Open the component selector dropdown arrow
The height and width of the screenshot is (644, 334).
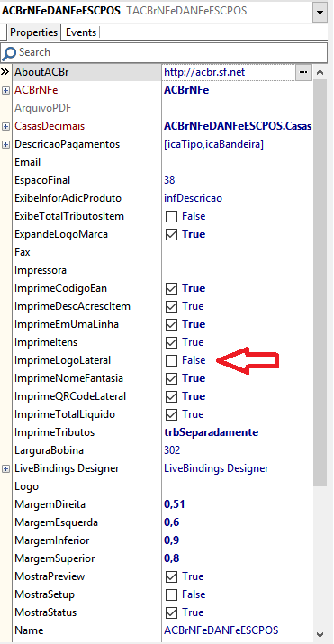(x=320, y=12)
